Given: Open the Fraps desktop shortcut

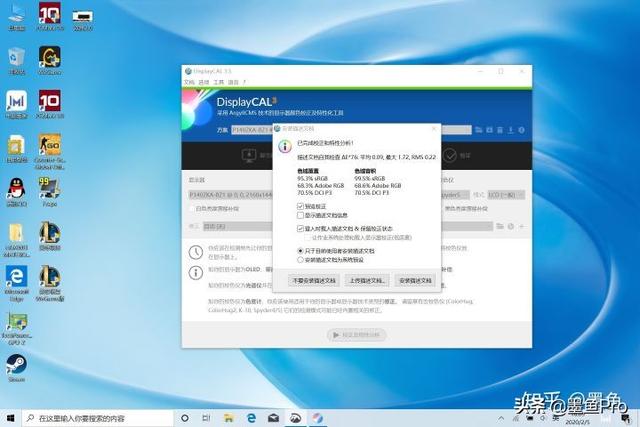Looking at the screenshot, I should point(50,192).
